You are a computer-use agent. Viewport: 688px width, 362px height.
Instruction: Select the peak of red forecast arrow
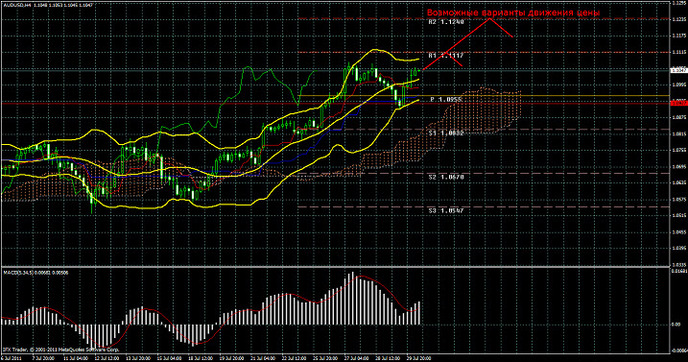click(x=490, y=19)
